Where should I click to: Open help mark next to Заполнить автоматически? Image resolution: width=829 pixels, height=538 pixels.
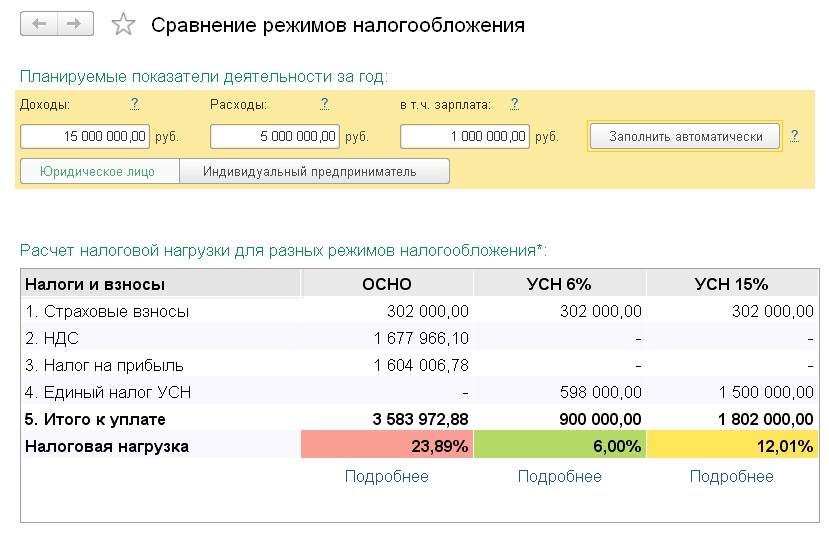coord(794,136)
